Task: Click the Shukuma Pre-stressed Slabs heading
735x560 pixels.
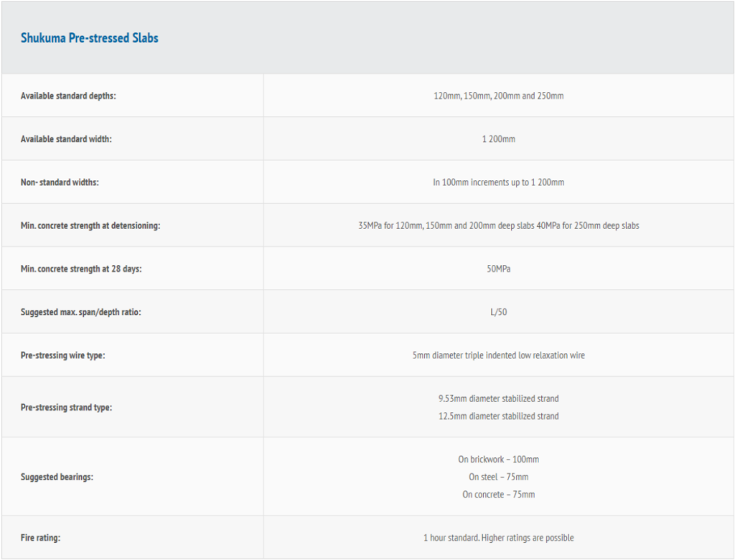Action: pyautogui.click(x=90, y=38)
